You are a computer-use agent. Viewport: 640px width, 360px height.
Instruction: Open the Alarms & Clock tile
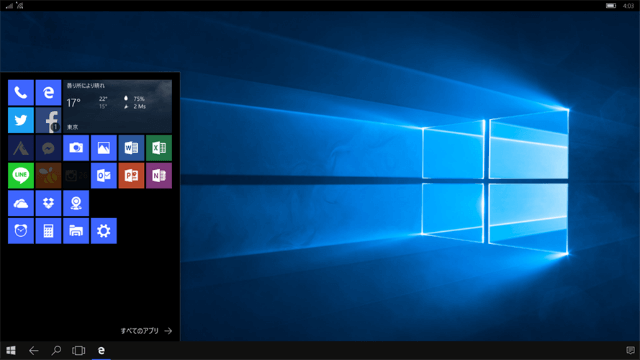coord(21,231)
